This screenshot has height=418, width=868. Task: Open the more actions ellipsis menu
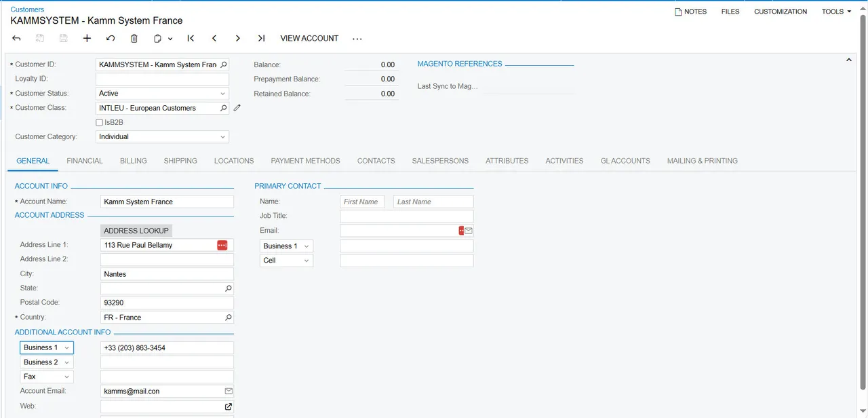[357, 39]
